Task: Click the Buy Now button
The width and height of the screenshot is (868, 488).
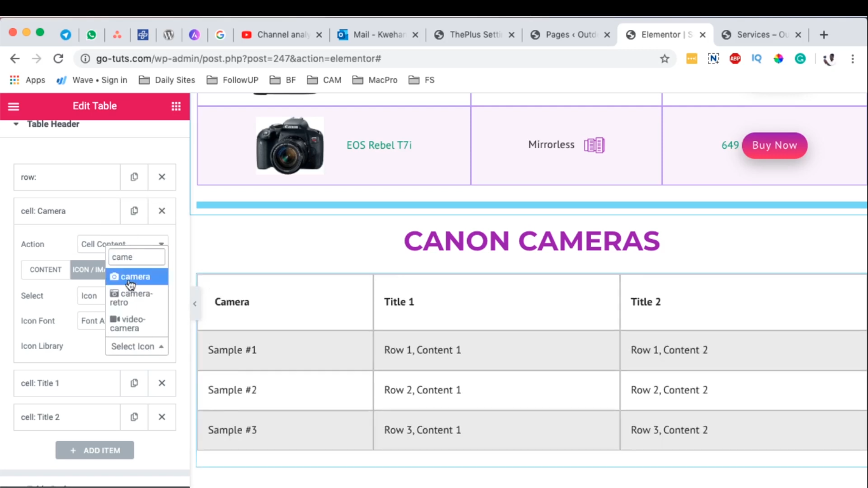Action: click(x=775, y=146)
